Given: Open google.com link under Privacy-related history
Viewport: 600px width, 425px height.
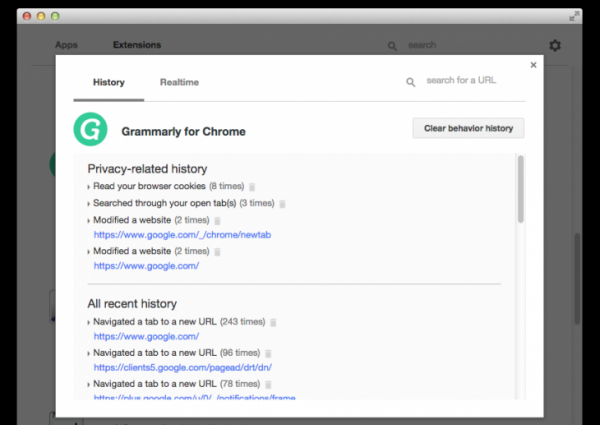Looking at the screenshot, I should click(146, 266).
